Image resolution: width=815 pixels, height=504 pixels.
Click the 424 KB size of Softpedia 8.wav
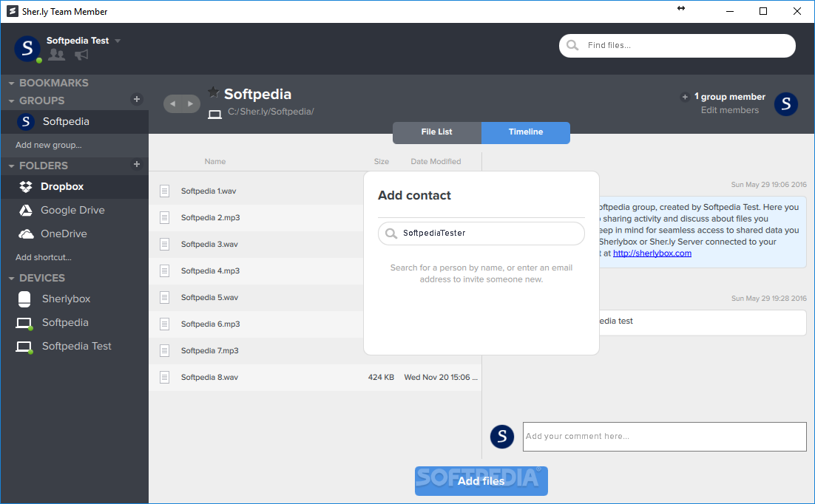[x=381, y=377]
